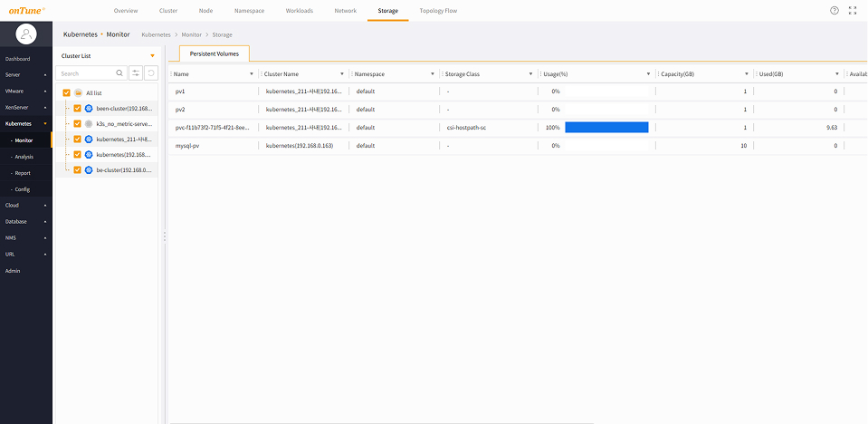The height and width of the screenshot is (424, 868).
Task: Toggle the k3s_no_metric-server checkbox
Action: pyautogui.click(x=78, y=123)
